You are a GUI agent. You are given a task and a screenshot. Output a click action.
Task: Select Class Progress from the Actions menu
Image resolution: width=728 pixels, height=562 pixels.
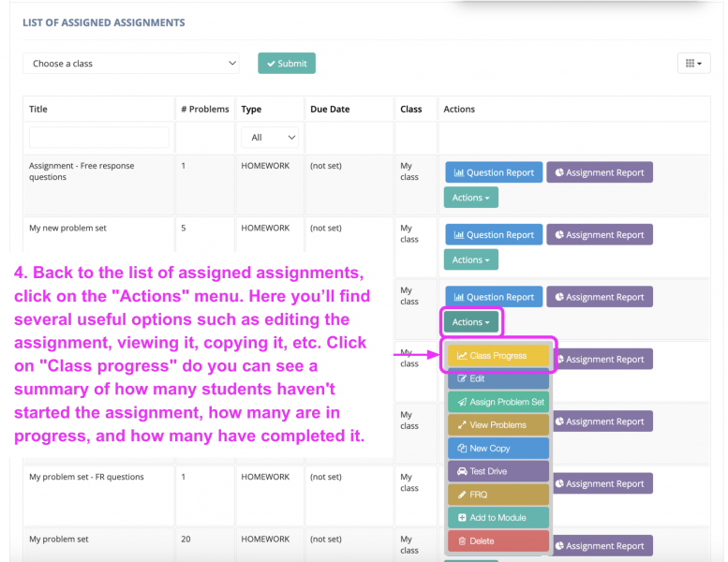pos(498,356)
